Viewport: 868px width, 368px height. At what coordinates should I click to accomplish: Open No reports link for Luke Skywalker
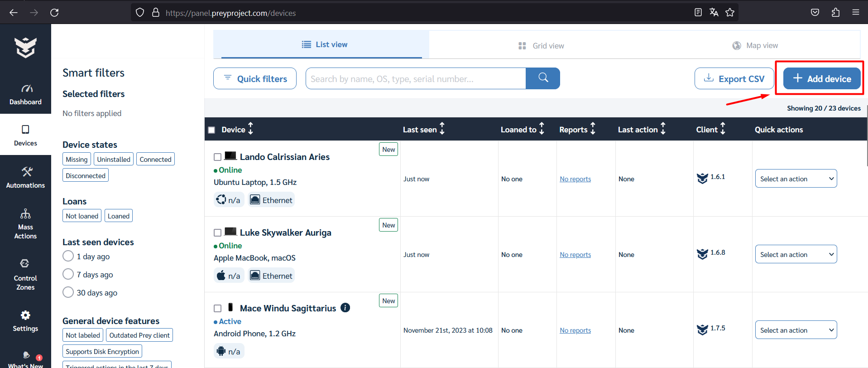[x=575, y=255]
